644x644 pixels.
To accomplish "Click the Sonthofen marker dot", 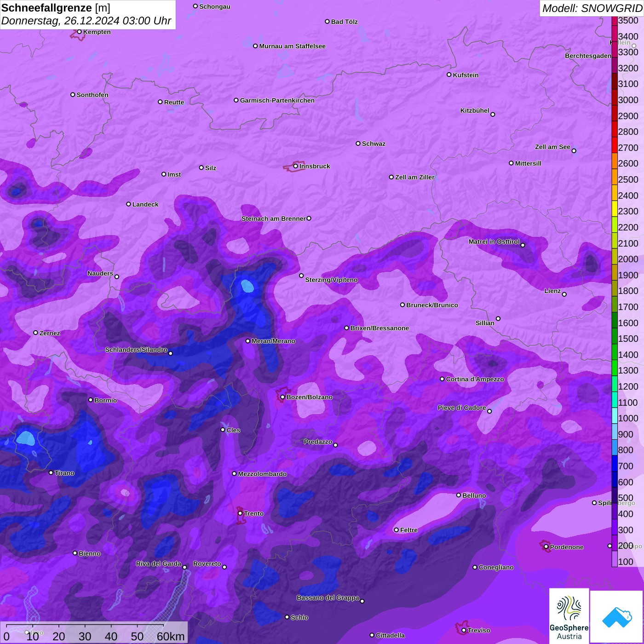I will click(73, 95).
